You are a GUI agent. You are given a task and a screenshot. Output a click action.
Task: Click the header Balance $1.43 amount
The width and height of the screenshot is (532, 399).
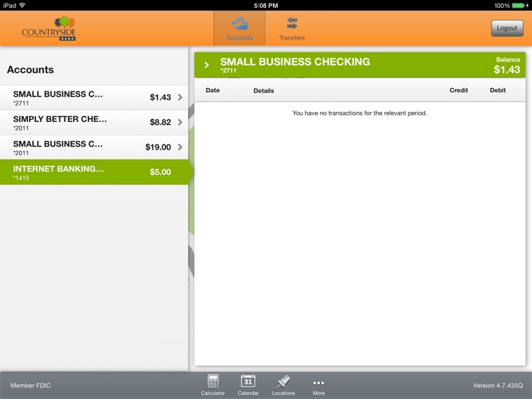pos(507,69)
